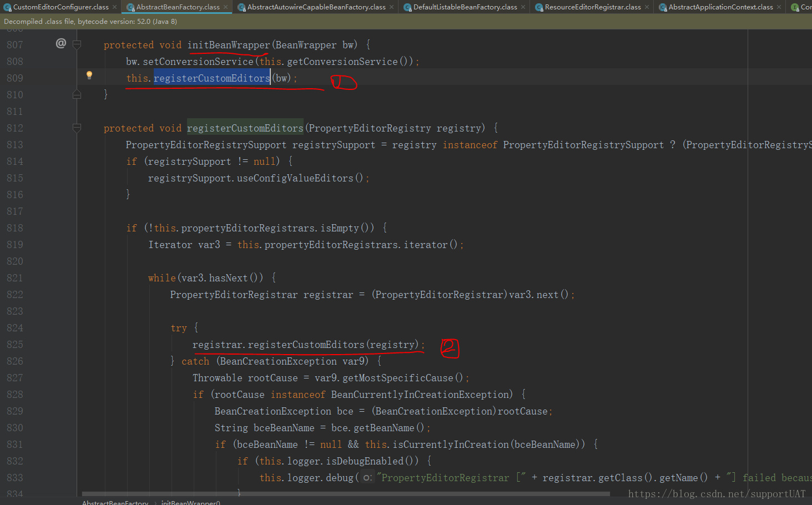Click line number 812 in the gutter

[x=15, y=128]
